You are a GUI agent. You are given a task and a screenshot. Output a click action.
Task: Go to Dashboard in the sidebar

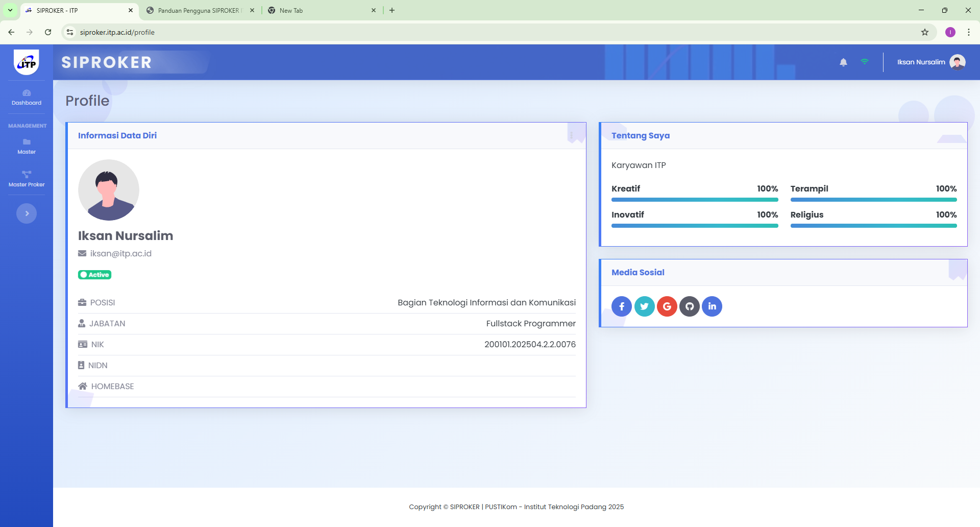[x=27, y=97]
